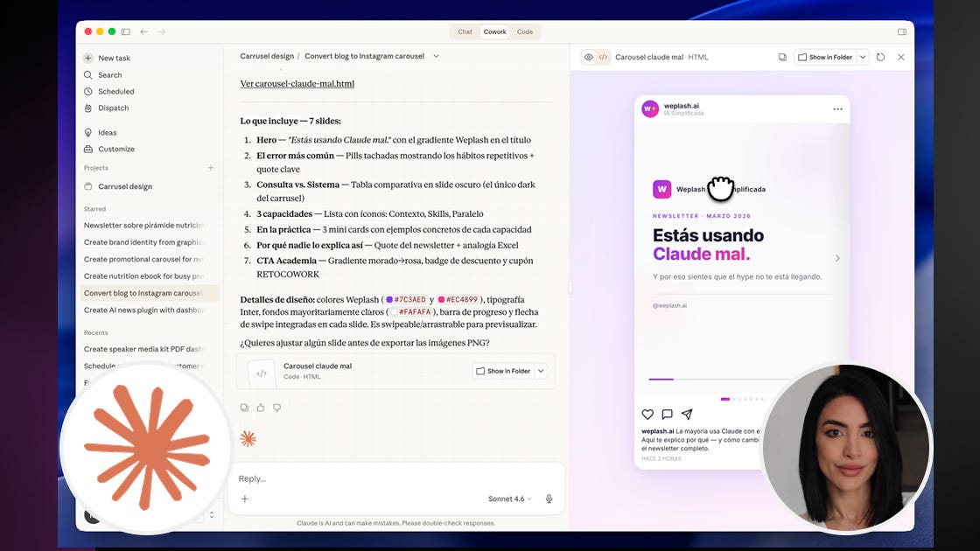Share the post with send icon
This screenshot has height=551, width=980.
coord(687,415)
